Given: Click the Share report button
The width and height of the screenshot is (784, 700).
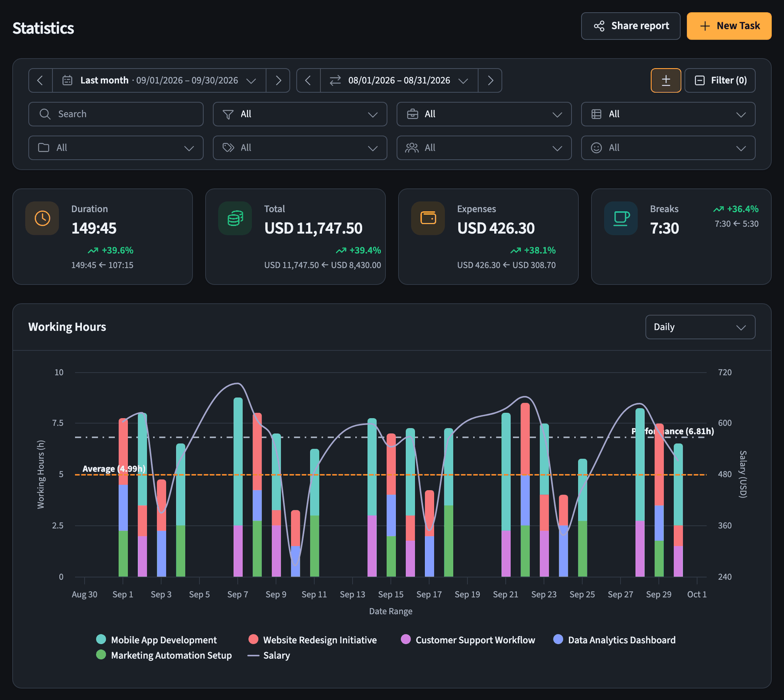Looking at the screenshot, I should [631, 26].
